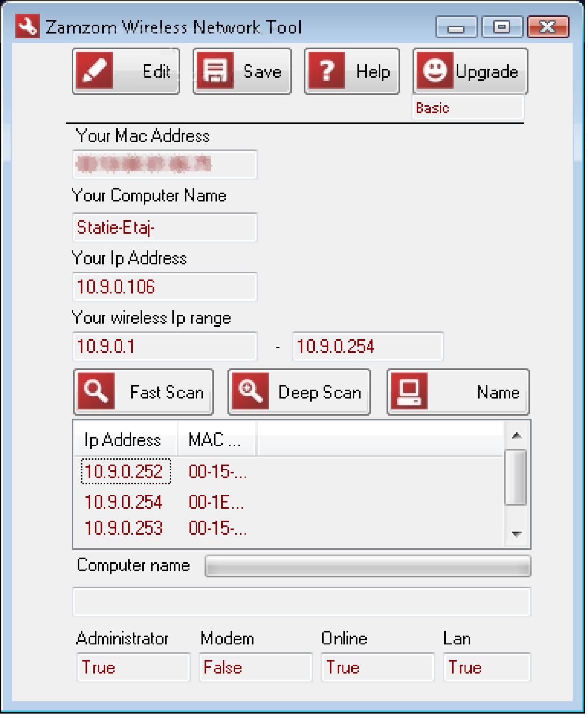Click the smiley Upgrade icon
Image resolution: width=588 pixels, height=718 pixels.
point(435,71)
